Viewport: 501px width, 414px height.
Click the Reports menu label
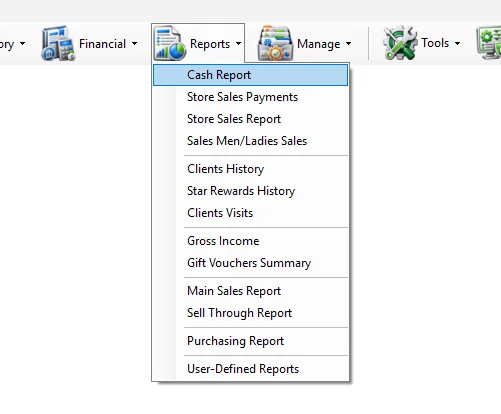click(210, 44)
